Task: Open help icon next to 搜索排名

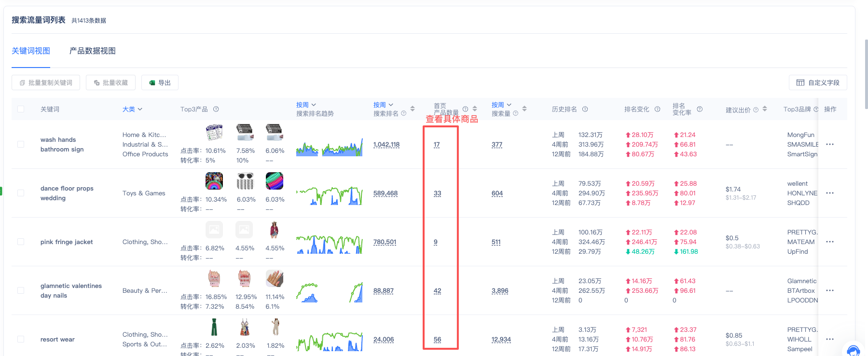Action: coord(404,113)
